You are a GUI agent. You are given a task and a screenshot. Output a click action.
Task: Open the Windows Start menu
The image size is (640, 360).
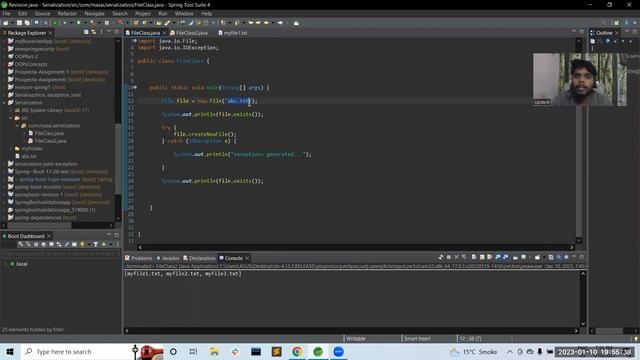coord(10,351)
